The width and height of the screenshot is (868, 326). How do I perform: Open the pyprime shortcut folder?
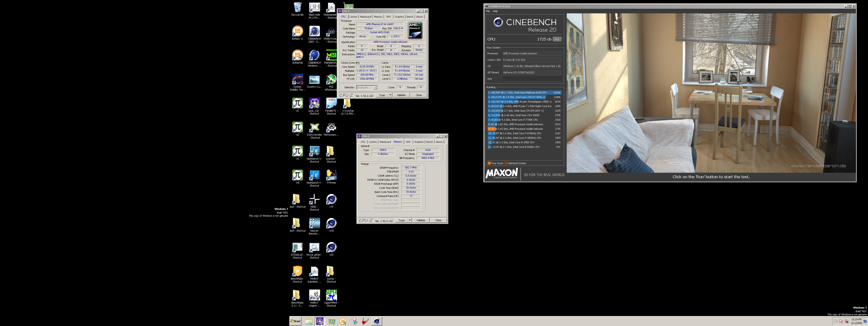tap(331, 154)
